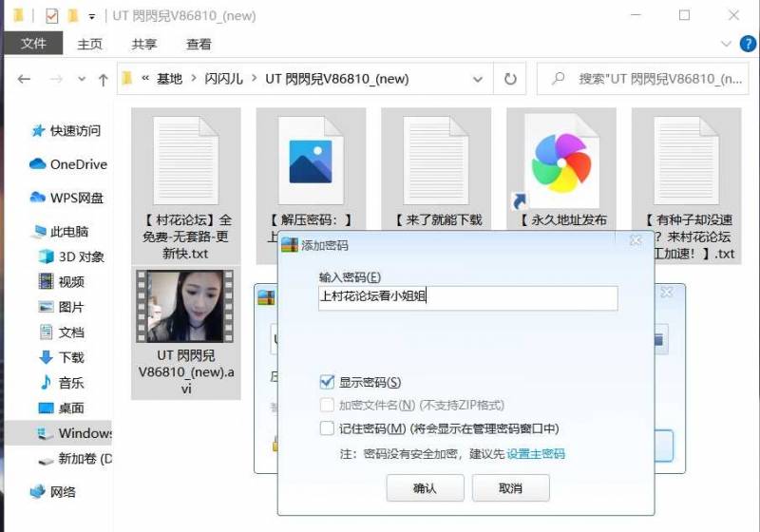Image resolution: width=760 pixels, height=532 pixels.
Task: Enable the 记住密码 checkbox
Action: click(328, 428)
